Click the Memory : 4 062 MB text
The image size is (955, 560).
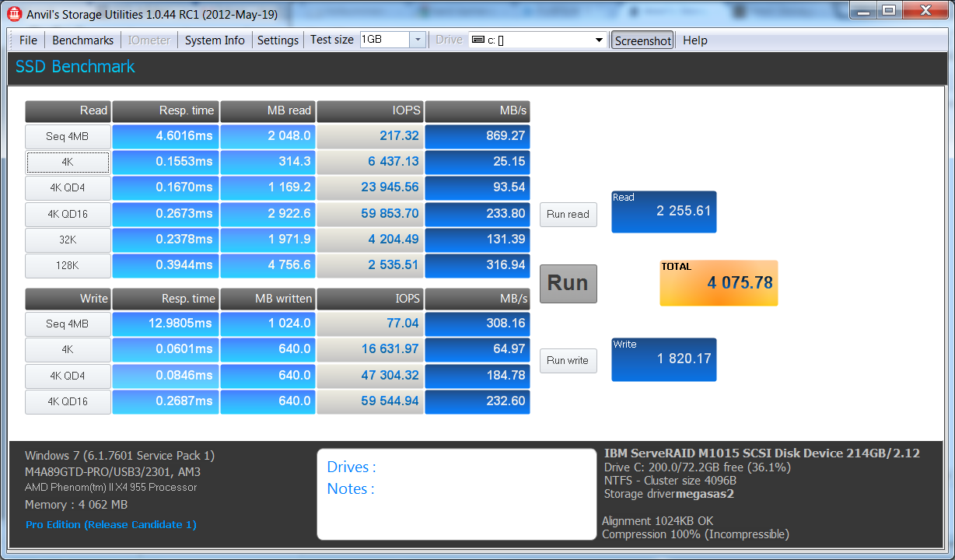(x=76, y=505)
